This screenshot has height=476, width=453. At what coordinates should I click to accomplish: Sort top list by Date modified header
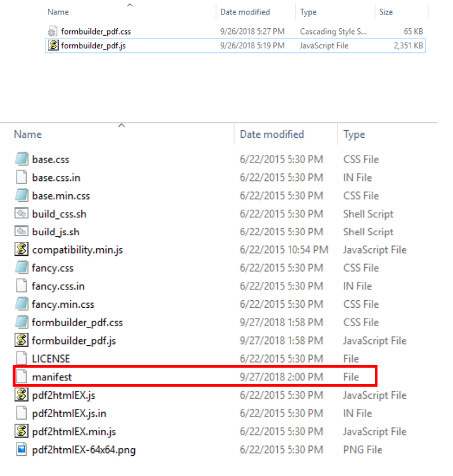(245, 12)
